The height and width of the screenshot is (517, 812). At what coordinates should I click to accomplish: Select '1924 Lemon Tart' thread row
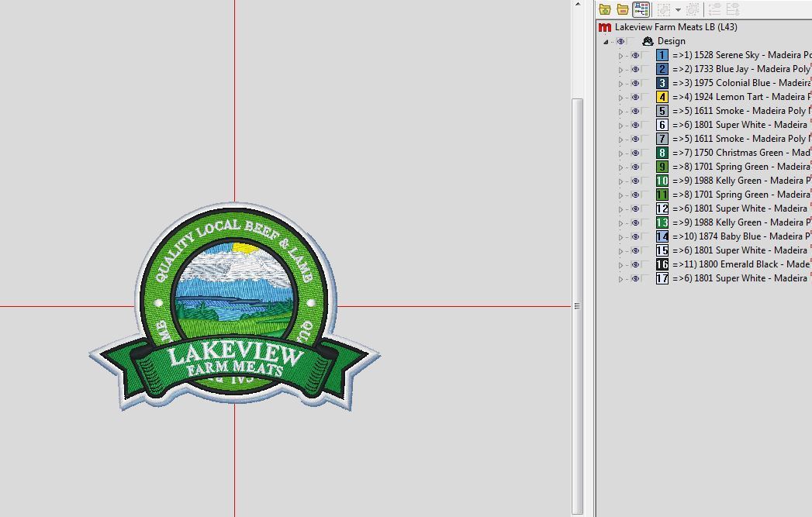741,97
